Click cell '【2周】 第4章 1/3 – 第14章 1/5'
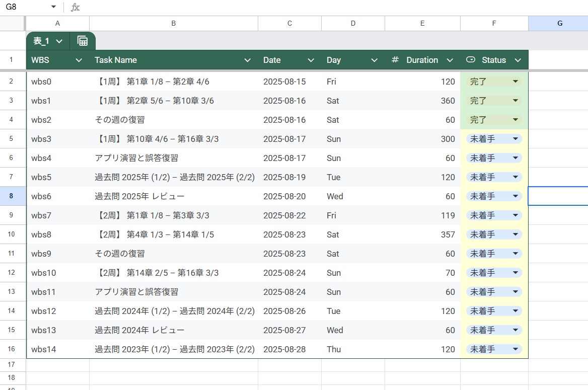The height and width of the screenshot is (390, 588). (x=174, y=235)
